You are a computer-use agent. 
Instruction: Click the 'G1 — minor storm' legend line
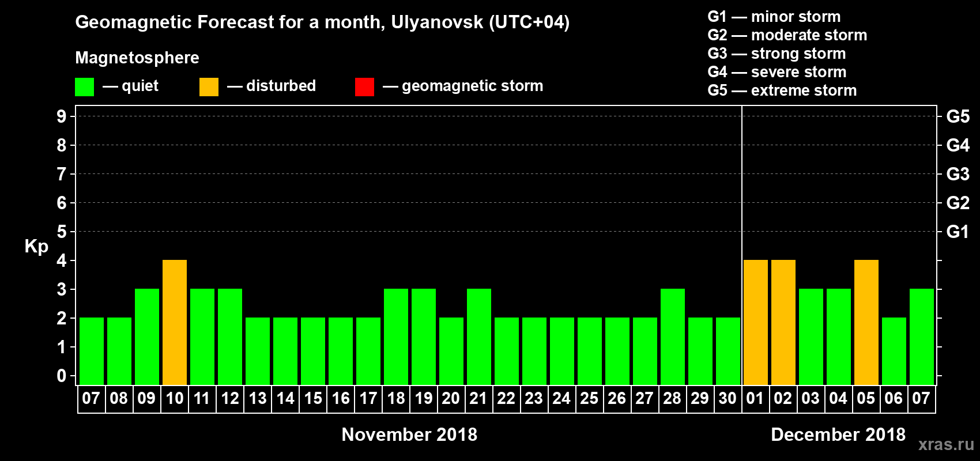774,17
